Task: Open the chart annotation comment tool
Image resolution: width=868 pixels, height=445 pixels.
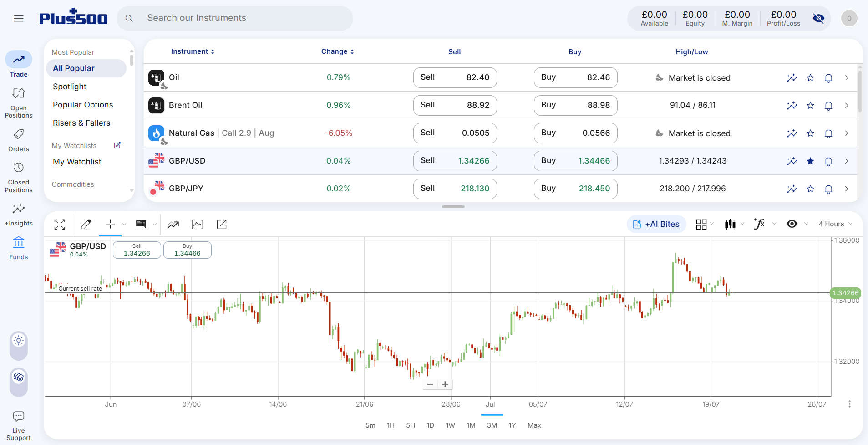Action: click(x=141, y=224)
